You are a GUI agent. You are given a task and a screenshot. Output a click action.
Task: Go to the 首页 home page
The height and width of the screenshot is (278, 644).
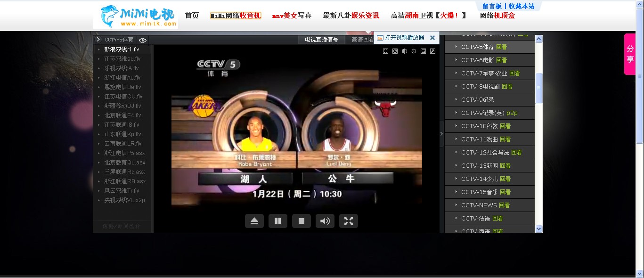click(x=192, y=16)
